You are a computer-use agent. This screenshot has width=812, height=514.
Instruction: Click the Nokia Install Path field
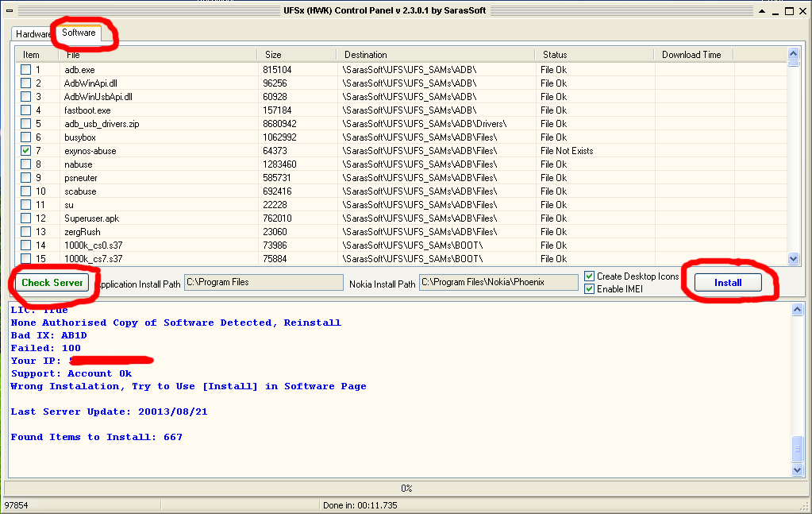tap(498, 282)
